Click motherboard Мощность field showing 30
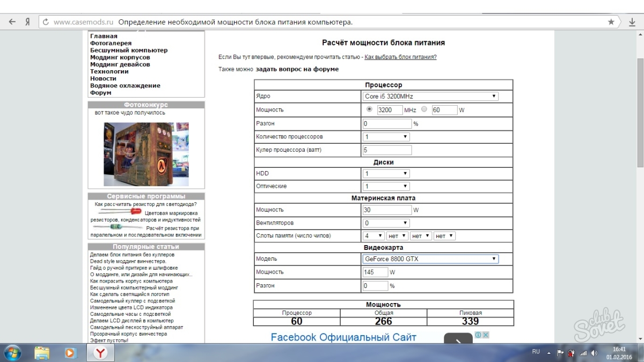Image resolution: width=644 pixels, height=362 pixels. pos(387,210)
